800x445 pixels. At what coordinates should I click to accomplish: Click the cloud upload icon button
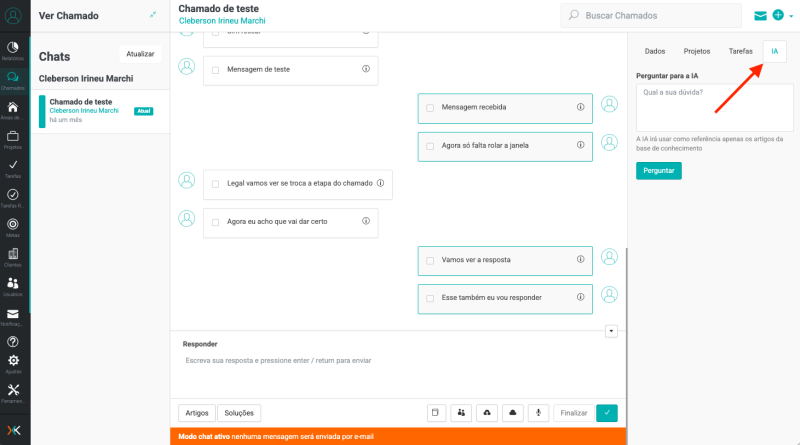(x=486, y=412)
